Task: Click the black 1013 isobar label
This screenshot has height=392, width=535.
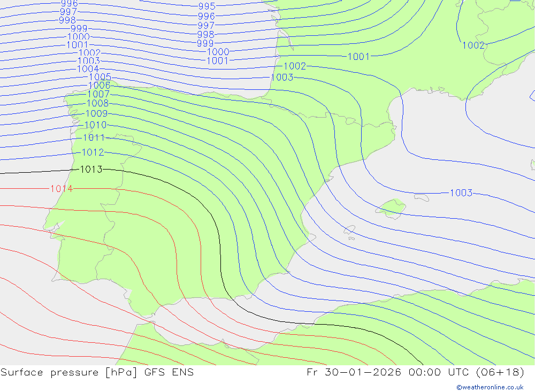Action: [x=91, y=169]
